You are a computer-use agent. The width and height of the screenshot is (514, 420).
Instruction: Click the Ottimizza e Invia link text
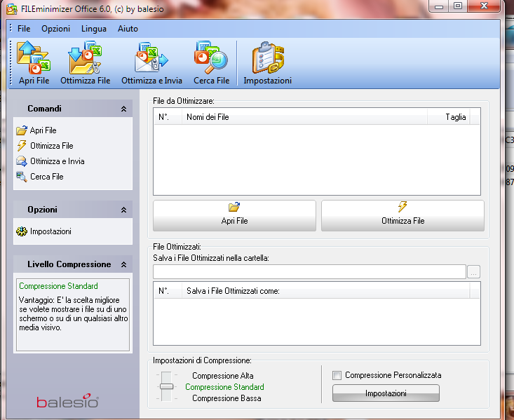(58, 161)
